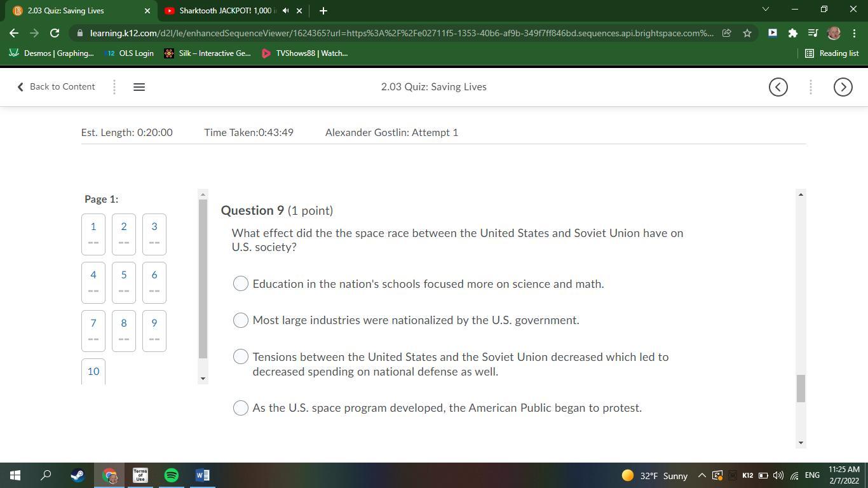The image size is (868, 488).
Task: Select answer about the American public protesting
Action: (x=241, y=408)
